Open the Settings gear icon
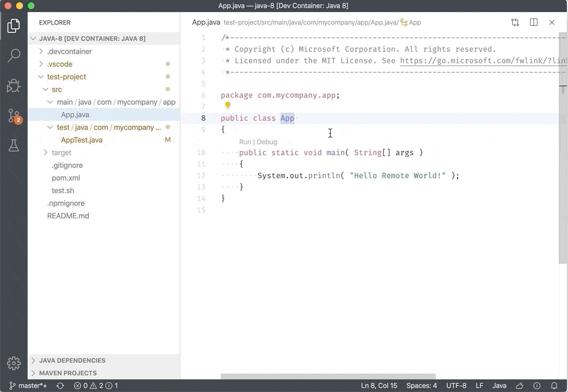The image size is (568, 392). point(14,363)
